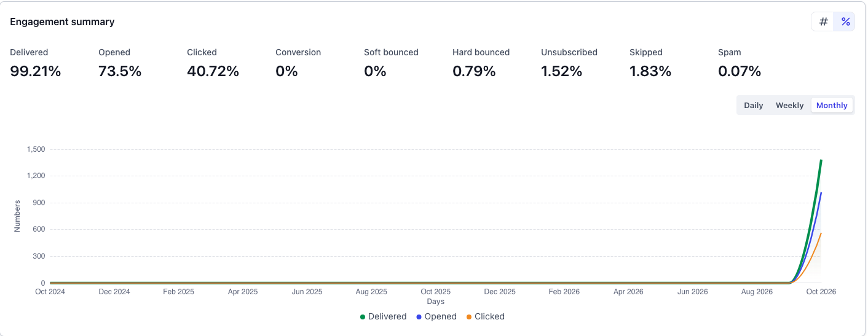Toggle the Opened series in legend
Viewport: 868px width, 336px height.
436,316
